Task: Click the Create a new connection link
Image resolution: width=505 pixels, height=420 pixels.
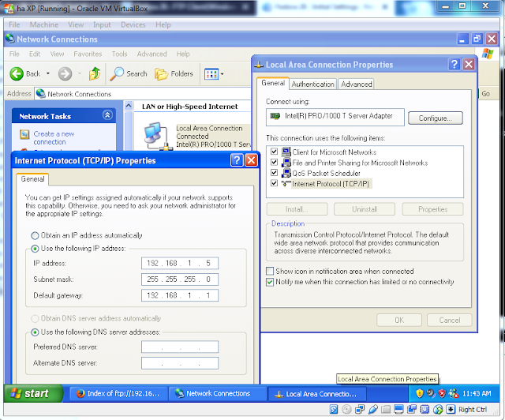Action: 54,137
